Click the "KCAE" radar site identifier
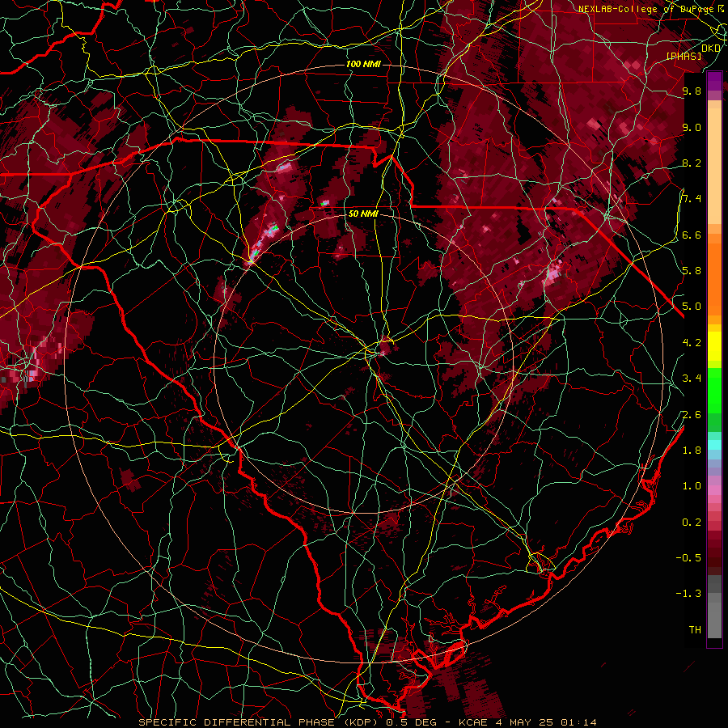728x728 pixels. click(x=472, y=722)
